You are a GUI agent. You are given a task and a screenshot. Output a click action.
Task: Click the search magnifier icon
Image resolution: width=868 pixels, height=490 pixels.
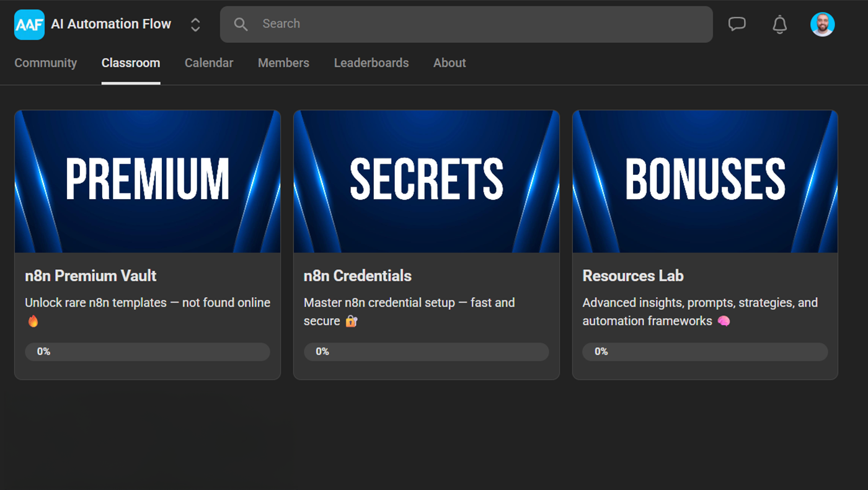tap(241, 24)
